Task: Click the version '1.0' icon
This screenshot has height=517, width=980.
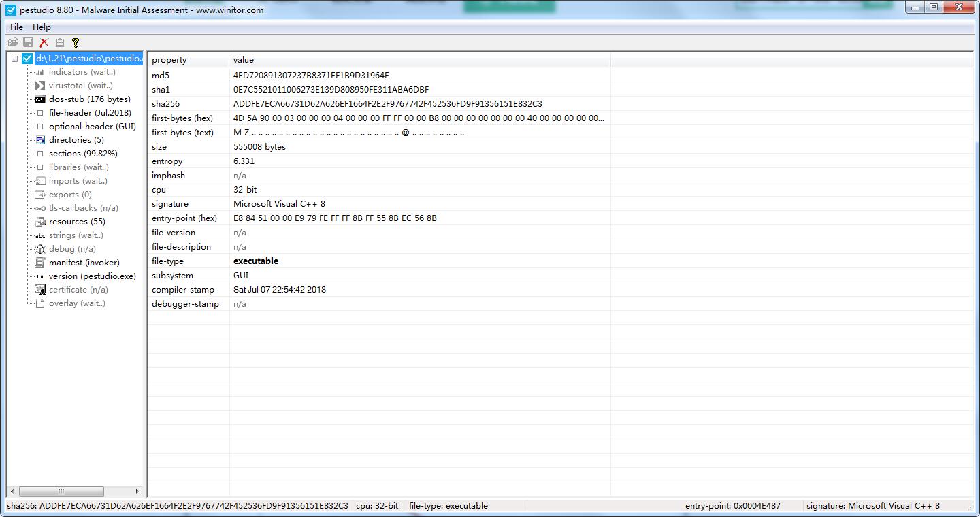Action: (x=40, y=276)
